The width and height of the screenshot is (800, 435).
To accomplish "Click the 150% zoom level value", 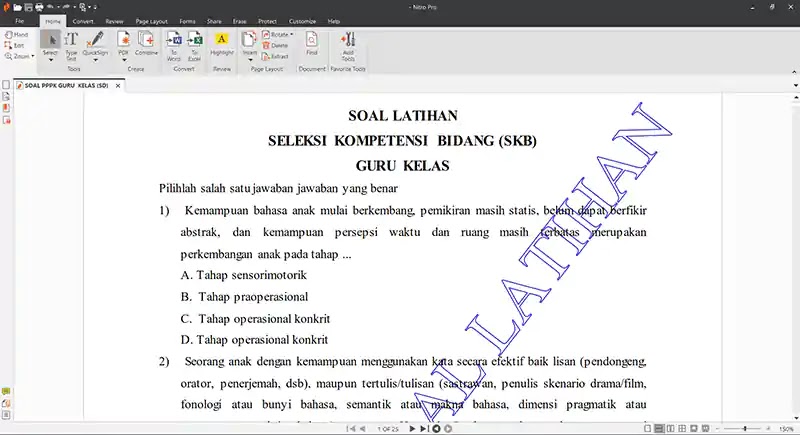I will click(786, 429).
